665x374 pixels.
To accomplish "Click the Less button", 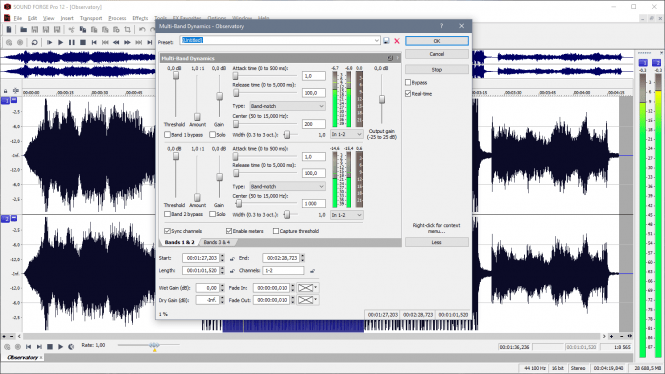I will (437, 242).
